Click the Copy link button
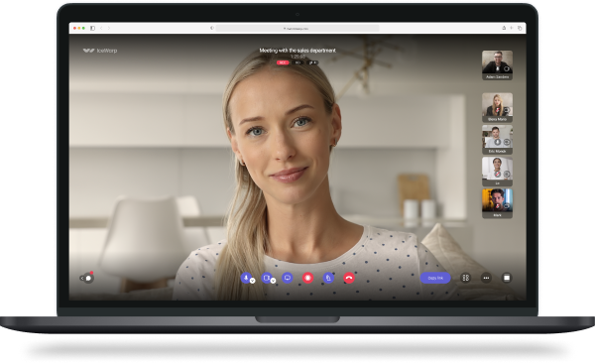The height and width of the screenshot is (364, 595). [435, 278]
